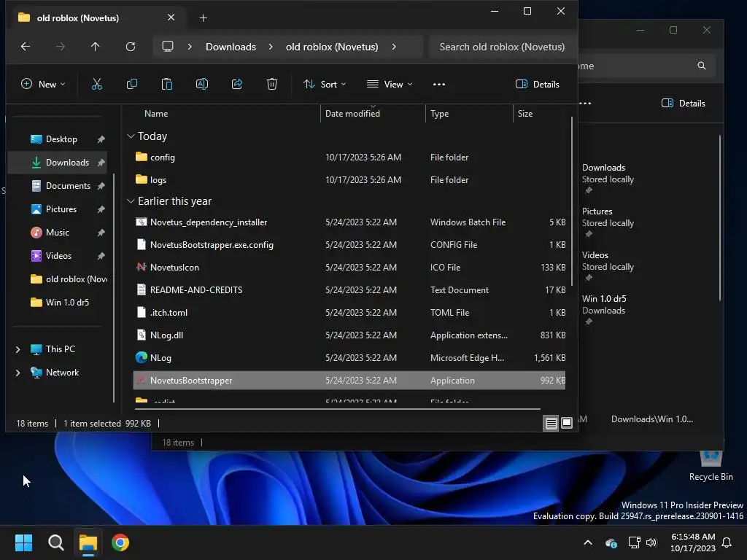Go back with the back arrow
The height and width of the screenshot is (560, 747).
click(x=26, y=47)
